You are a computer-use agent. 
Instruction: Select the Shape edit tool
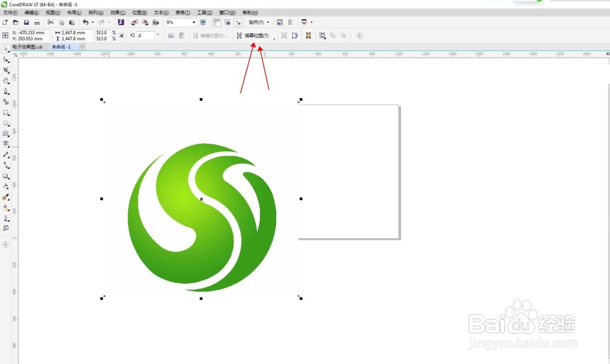(x=5, y=60)
